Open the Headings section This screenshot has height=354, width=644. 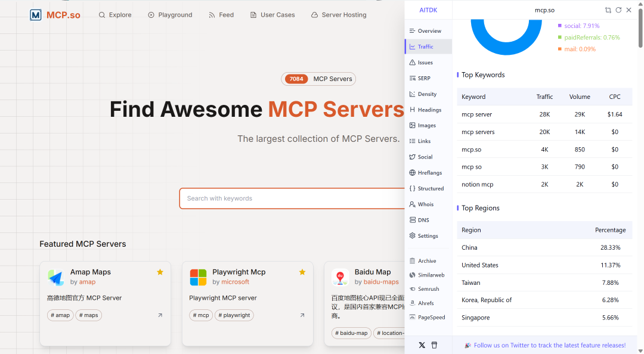428,110
